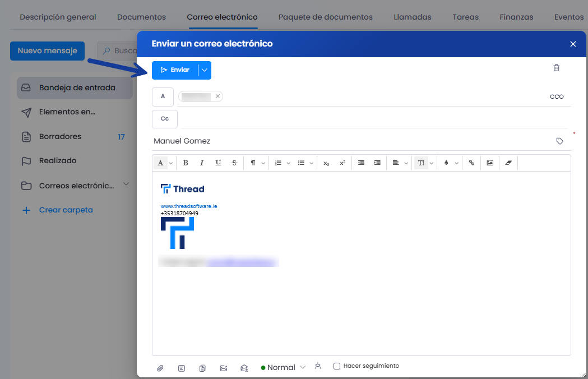Click the envelope with check icon
This screenshot has width=588, height=379.
point(224,368)
